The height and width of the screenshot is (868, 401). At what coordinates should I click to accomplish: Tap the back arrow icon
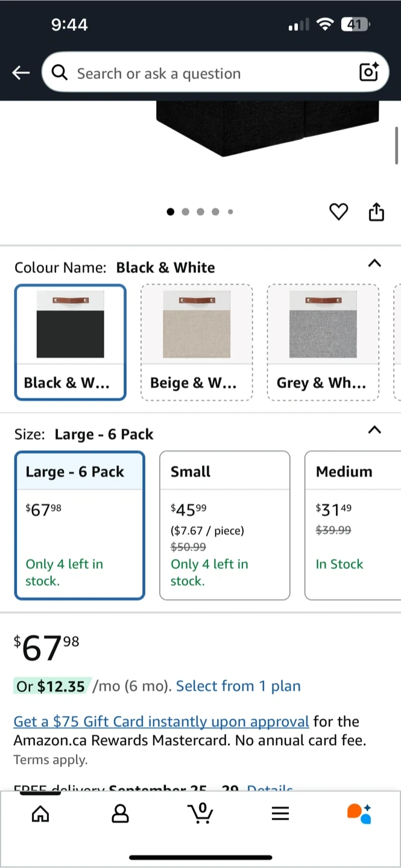click(x=21, y=73)
